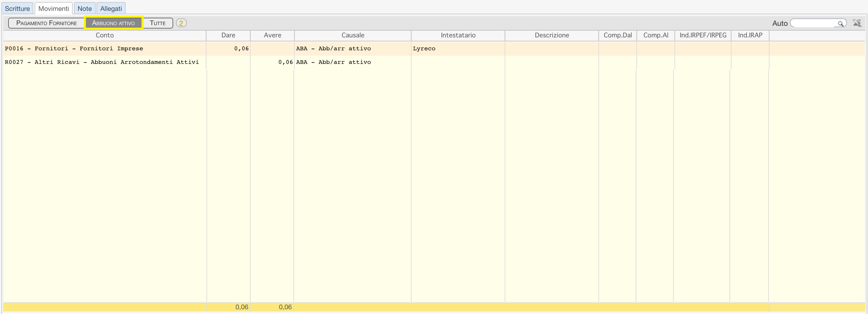The height and width of the screenshot is (314, 868).
Task: Select row R0027 – Abbuoni Arrotondamenti Attivi
Action: point(434,62)
